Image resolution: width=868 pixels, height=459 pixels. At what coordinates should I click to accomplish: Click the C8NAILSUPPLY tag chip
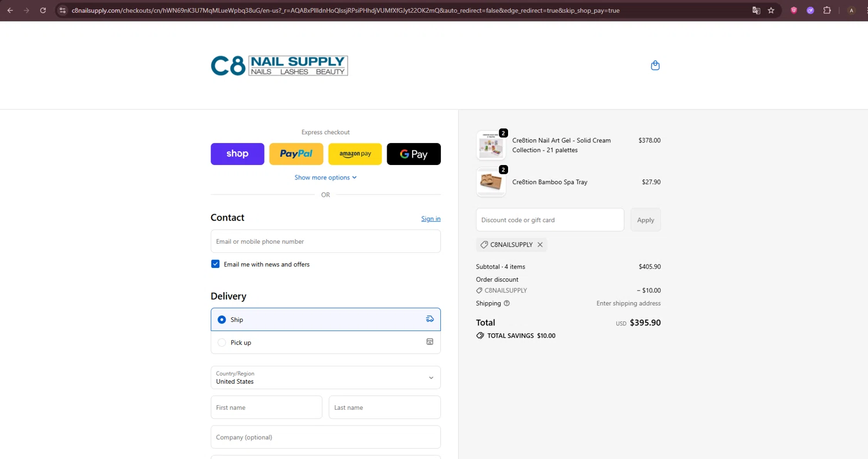click(512, 245)
